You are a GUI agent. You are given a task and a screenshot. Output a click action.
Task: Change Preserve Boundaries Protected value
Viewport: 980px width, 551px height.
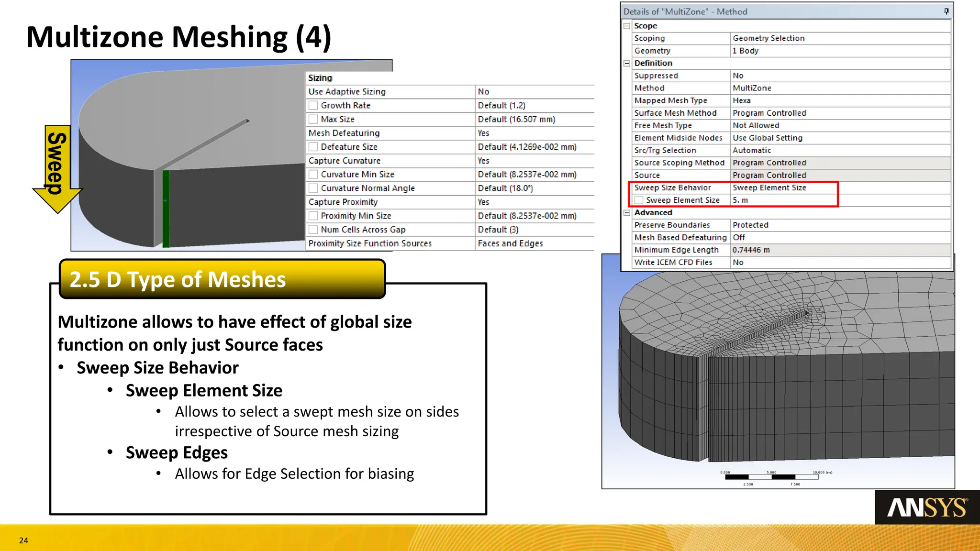(x=840, y=225)
